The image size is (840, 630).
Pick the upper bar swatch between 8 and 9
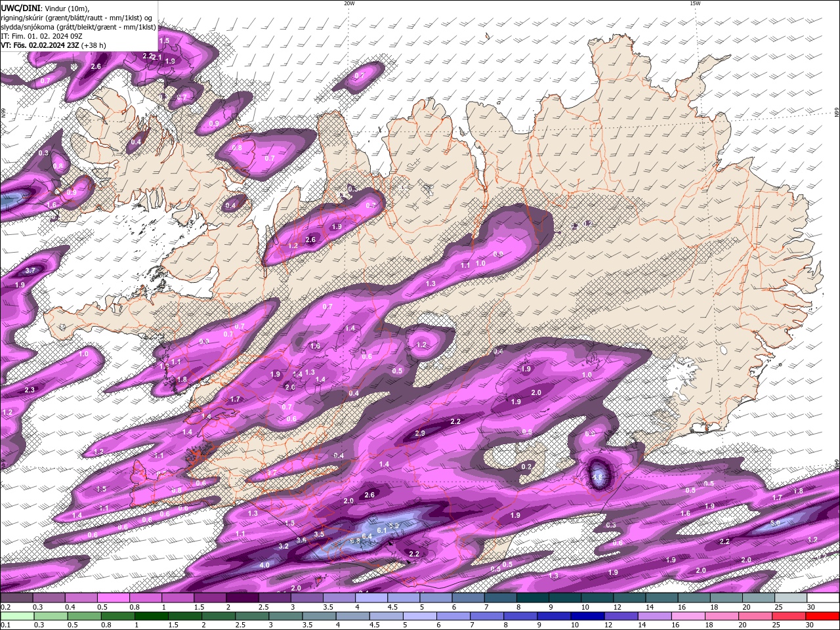(533, 598)
